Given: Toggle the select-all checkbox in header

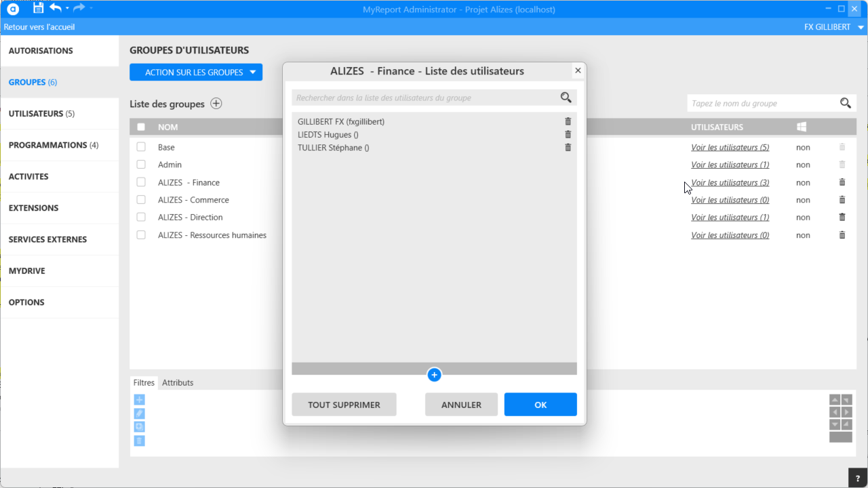Looking at the screenshot, I should point(141,127).
